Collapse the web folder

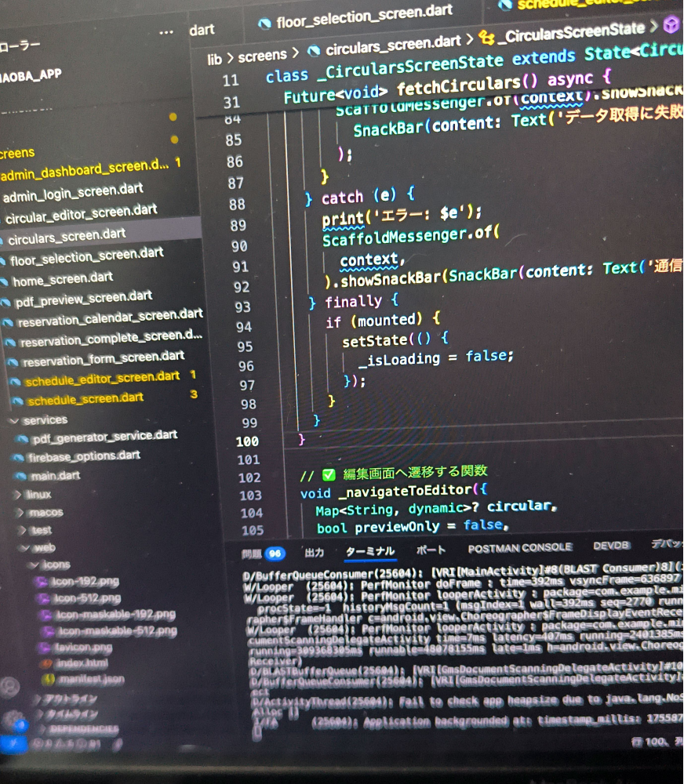tap(25, 548)
